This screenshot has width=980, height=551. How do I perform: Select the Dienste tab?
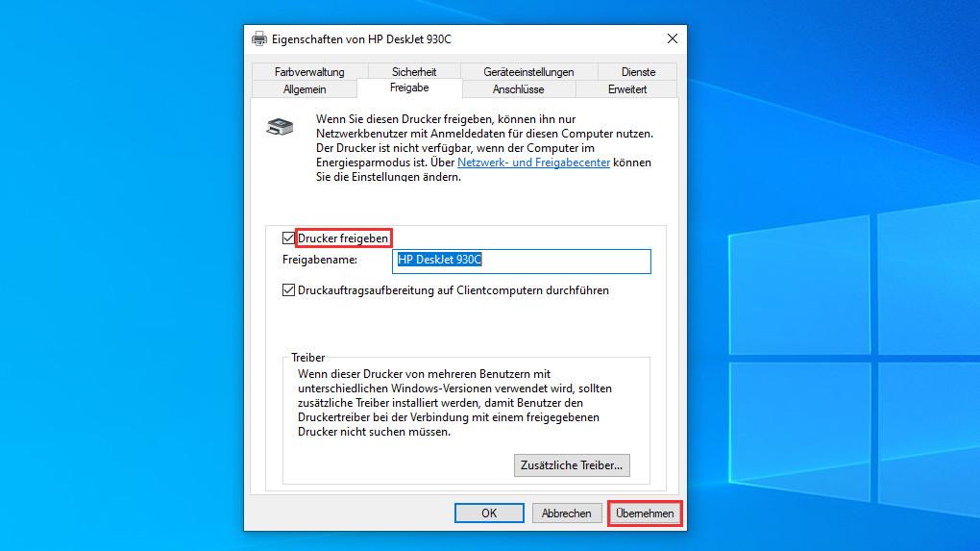point(638,72)
